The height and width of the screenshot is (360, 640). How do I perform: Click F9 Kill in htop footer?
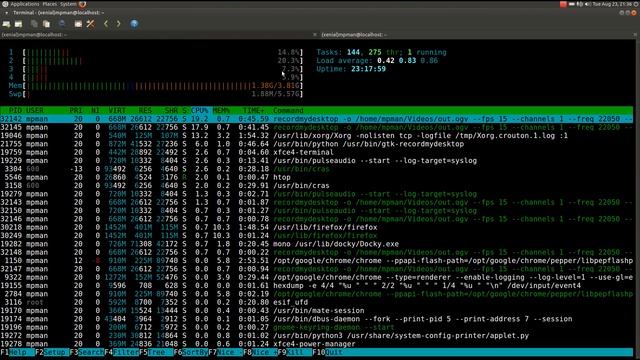tap(295, 352)
